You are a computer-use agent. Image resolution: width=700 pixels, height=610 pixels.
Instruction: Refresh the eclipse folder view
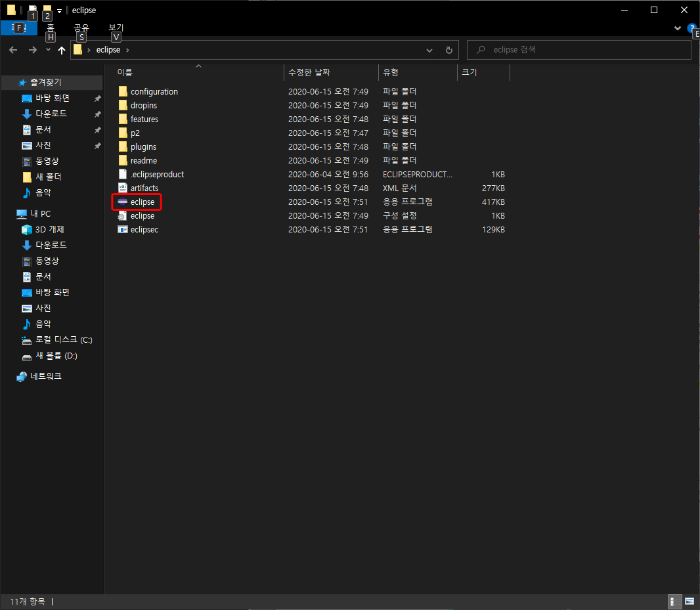pos(449,50)
